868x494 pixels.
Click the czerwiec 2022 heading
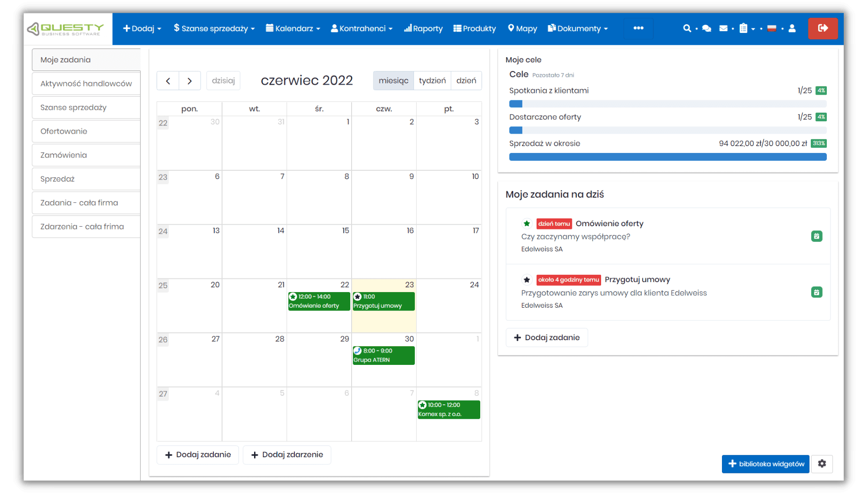[307, 81]
